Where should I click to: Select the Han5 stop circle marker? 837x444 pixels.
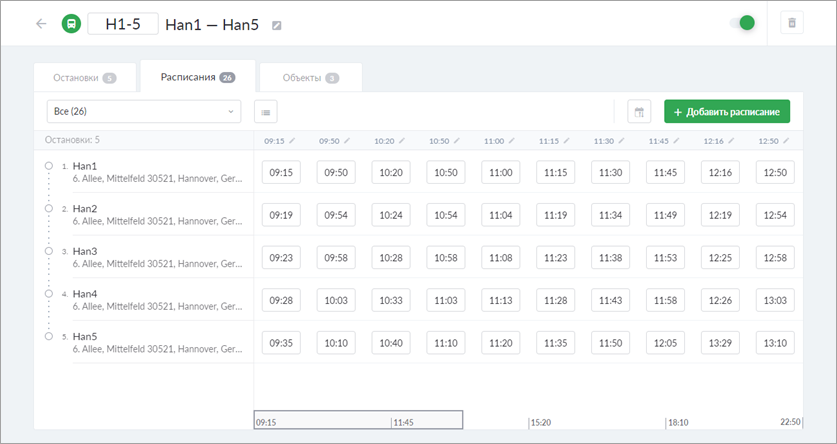pos(48,337)
